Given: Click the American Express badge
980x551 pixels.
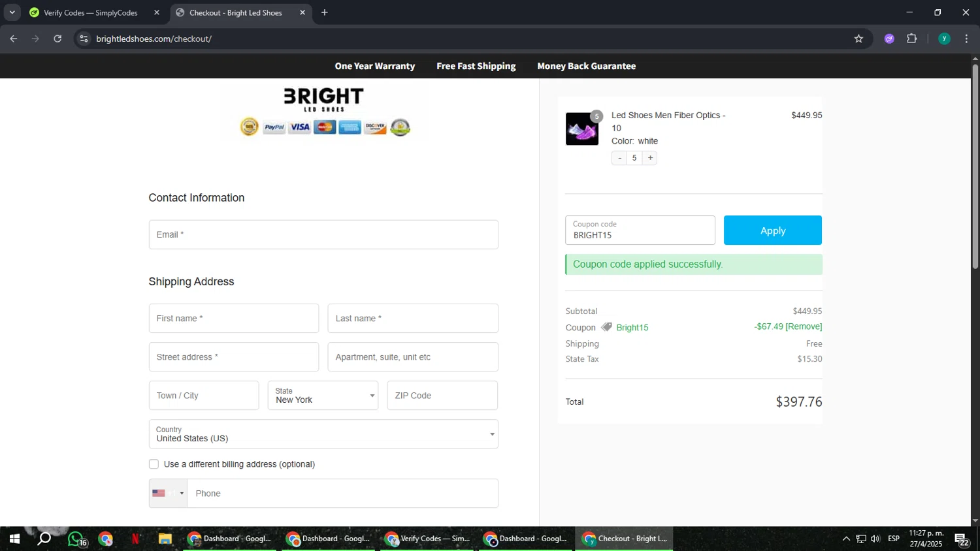Looking at the screenshot, I should [350, 127].
